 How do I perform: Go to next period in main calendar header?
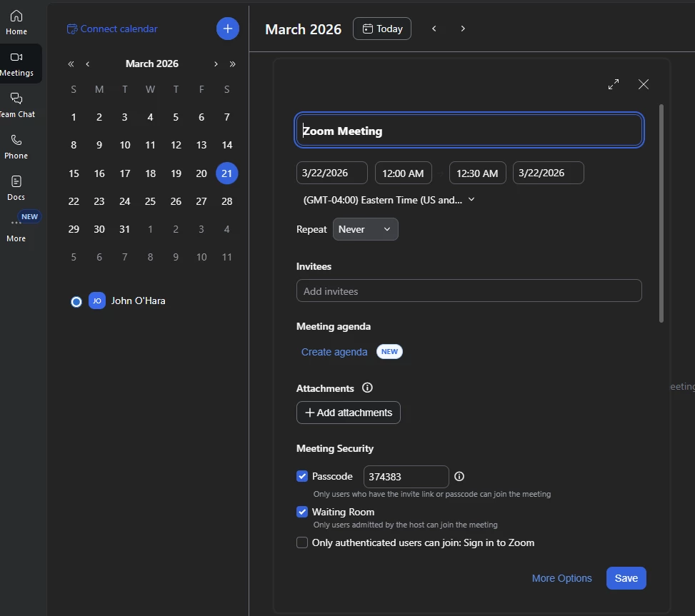(x=463, y=29)
